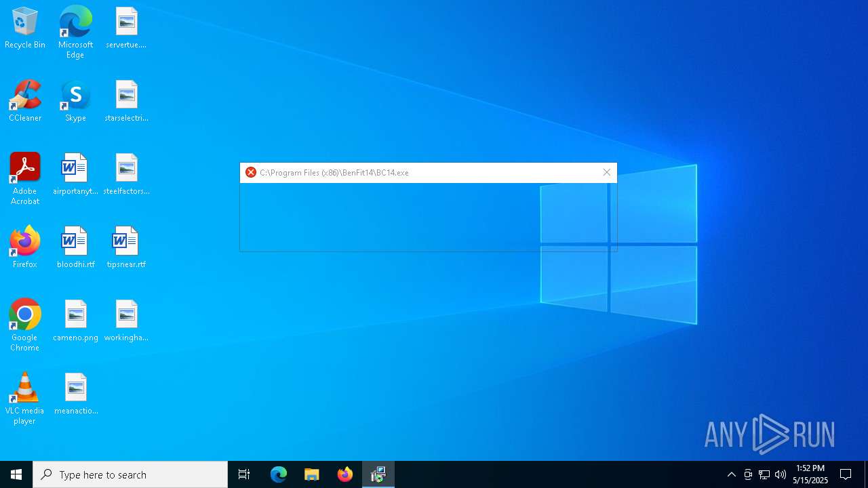The height and width of the screenshot is (488, 868).
Task: Click the BC14.exe path title text
Action: 334,173
